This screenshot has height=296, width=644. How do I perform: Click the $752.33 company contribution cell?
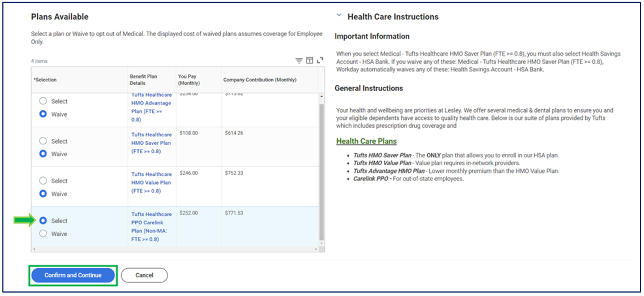coord(234,173)
